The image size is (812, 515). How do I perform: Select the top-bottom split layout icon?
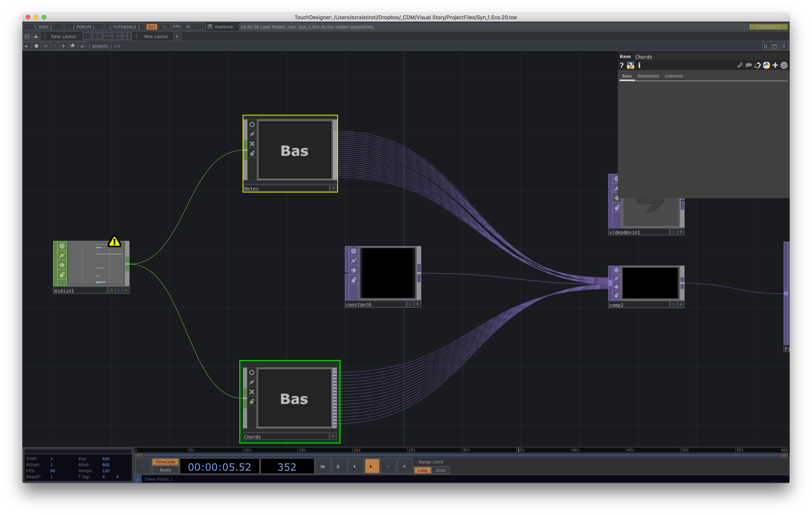107,36
